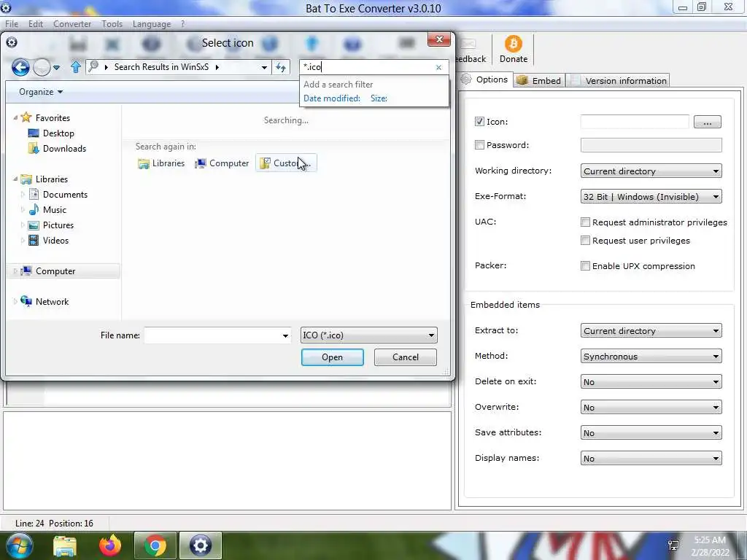Screen dimensions: 747x560
Task: Expand the address bar history dropdown
Action: [264, 67]
